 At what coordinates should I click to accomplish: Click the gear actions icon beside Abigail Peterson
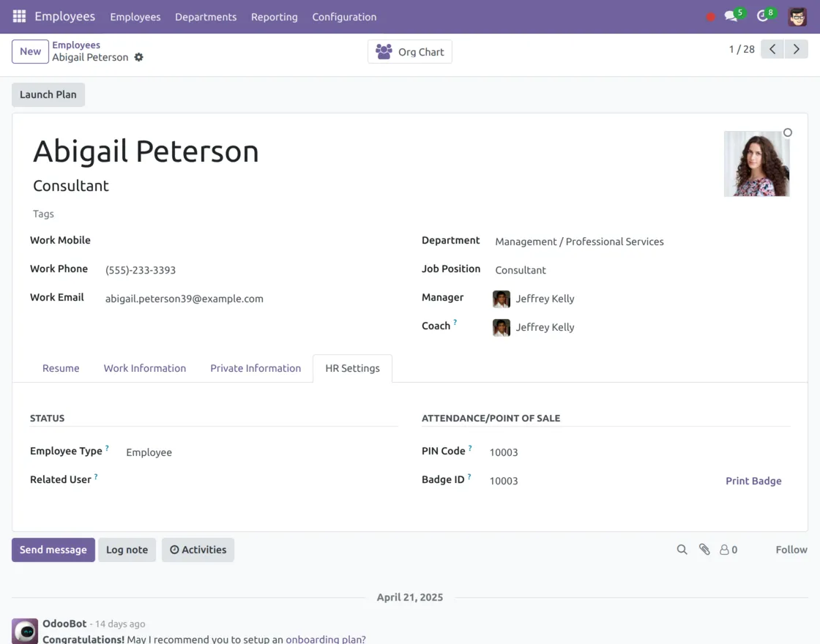pyautogui.click(x=138, y=57)
